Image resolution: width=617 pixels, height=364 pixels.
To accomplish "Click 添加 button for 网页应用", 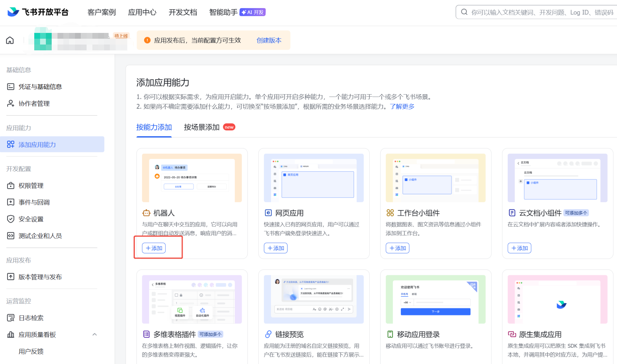I will point(276,248).
